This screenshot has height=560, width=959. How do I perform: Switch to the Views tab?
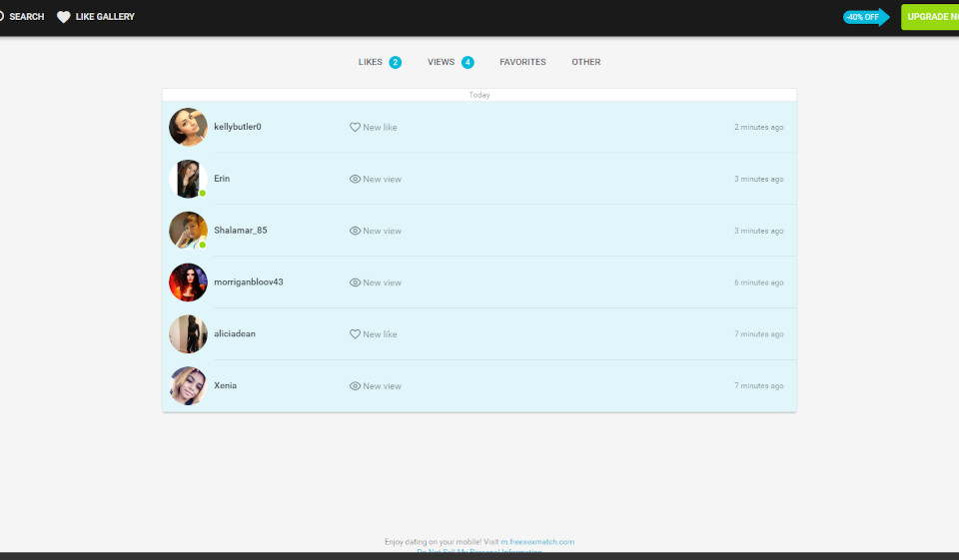441,62
